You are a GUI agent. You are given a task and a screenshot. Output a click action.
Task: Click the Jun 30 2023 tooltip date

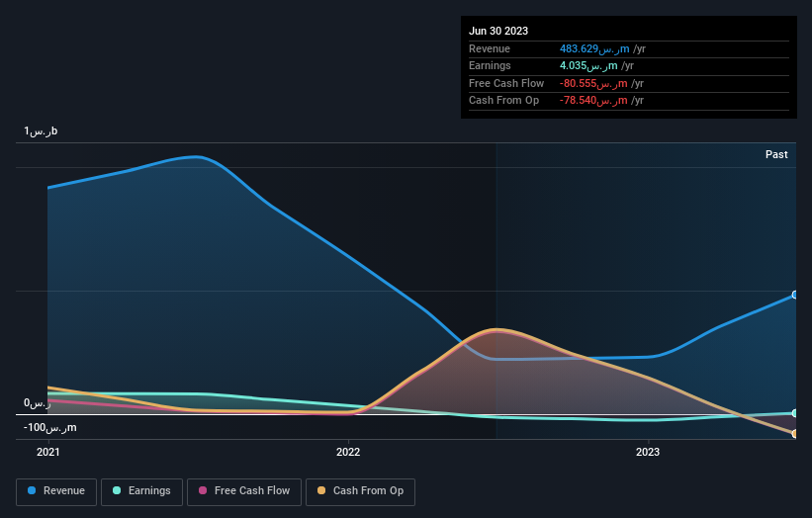tap(498, 31)
